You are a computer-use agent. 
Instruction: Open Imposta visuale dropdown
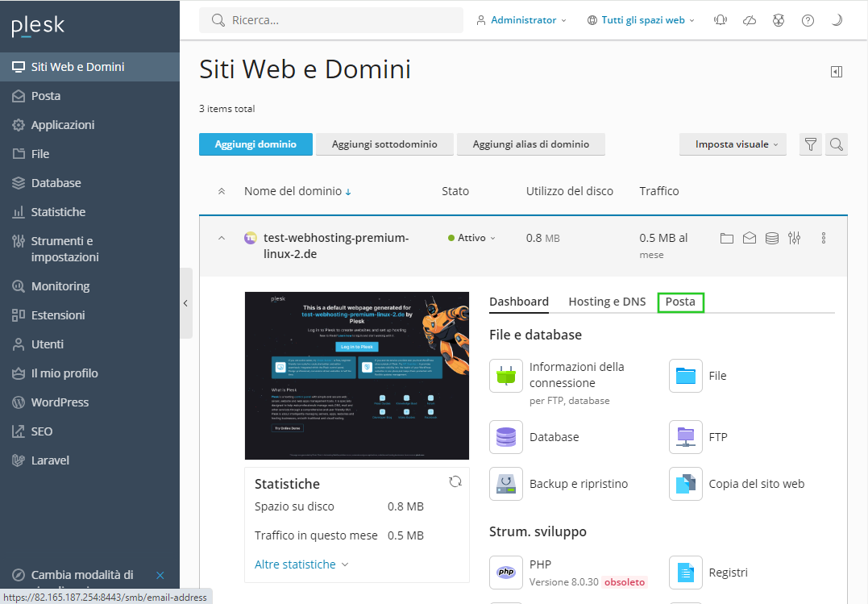tap(733, 144)
